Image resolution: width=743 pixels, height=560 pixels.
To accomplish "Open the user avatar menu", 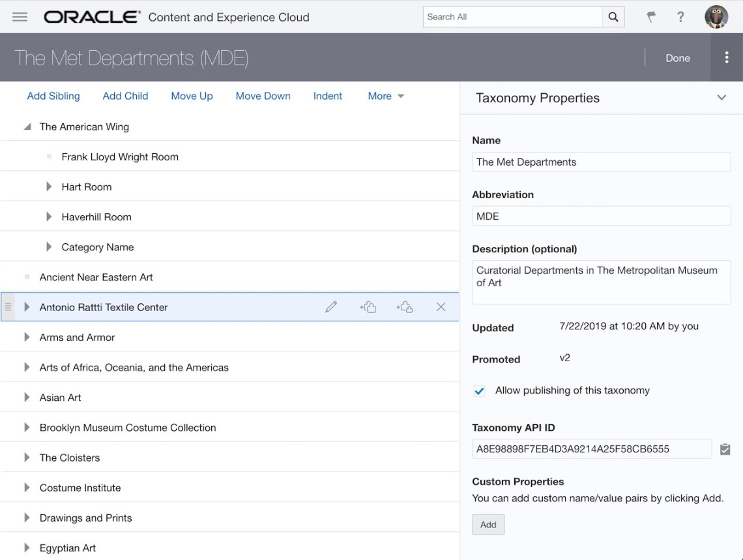I will pyautogui.click(x=716, y=17).
